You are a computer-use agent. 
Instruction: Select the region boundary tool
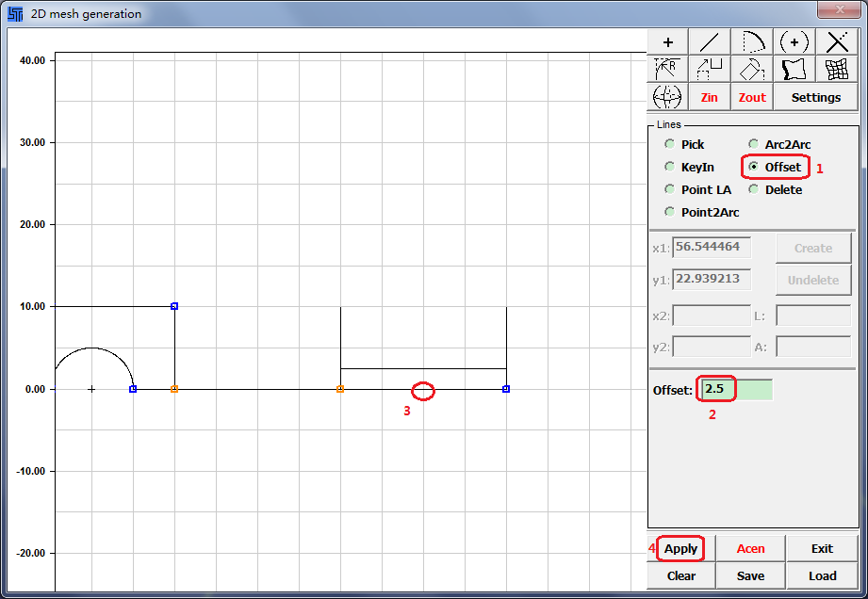click(x=794, y=69)
